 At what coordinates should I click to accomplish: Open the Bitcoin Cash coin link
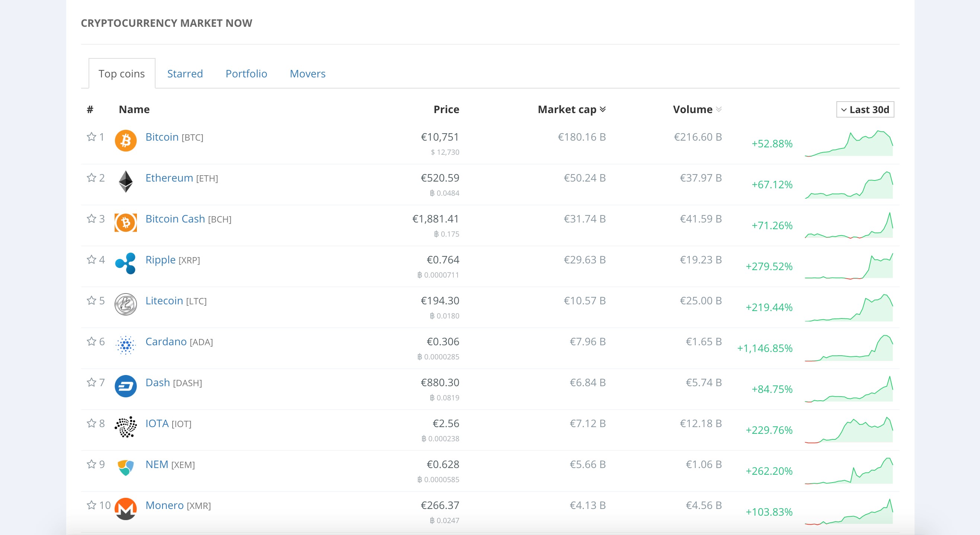click(x=175, y=219)
